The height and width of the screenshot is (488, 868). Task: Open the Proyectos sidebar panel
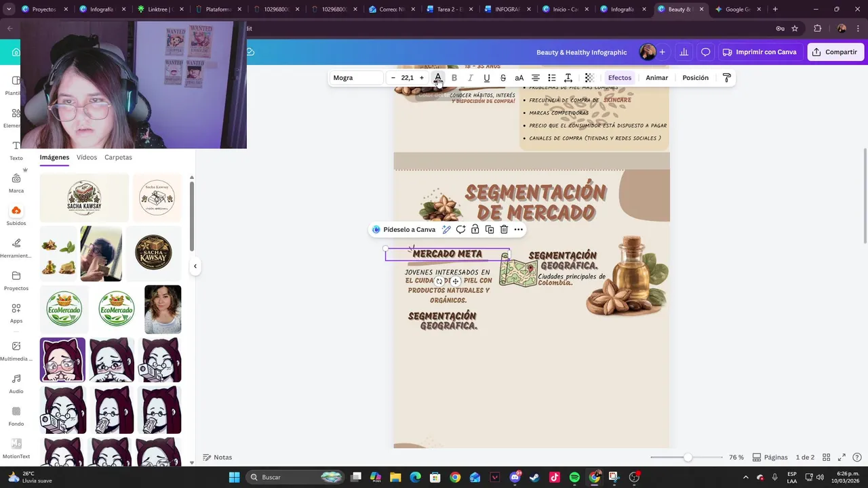[x=16, y=281]
